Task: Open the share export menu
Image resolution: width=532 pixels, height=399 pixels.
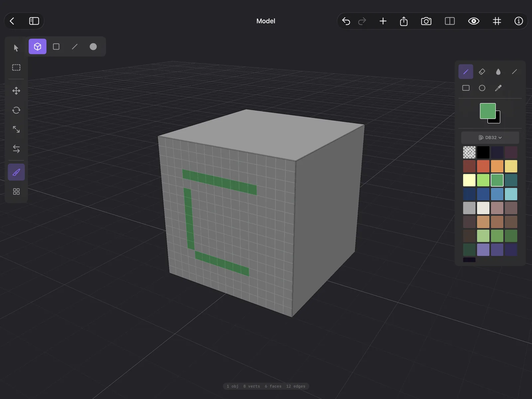Action: coord(404,21)
